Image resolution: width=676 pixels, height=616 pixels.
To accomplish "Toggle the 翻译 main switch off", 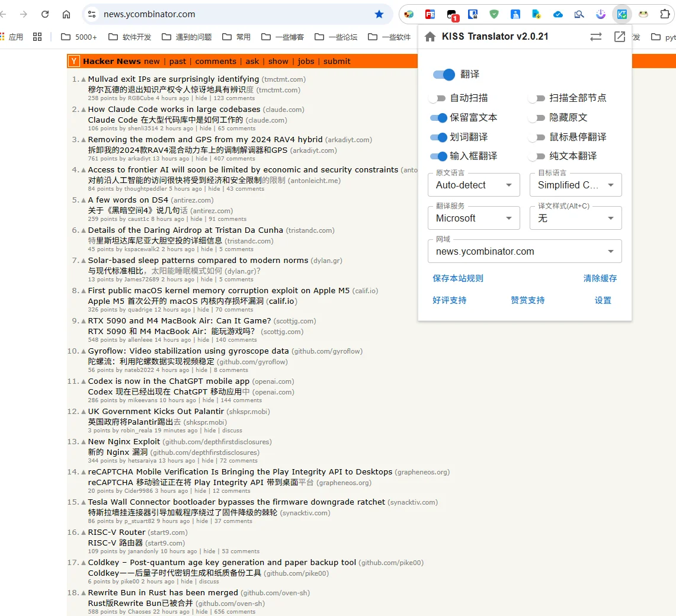I will 444,75.
